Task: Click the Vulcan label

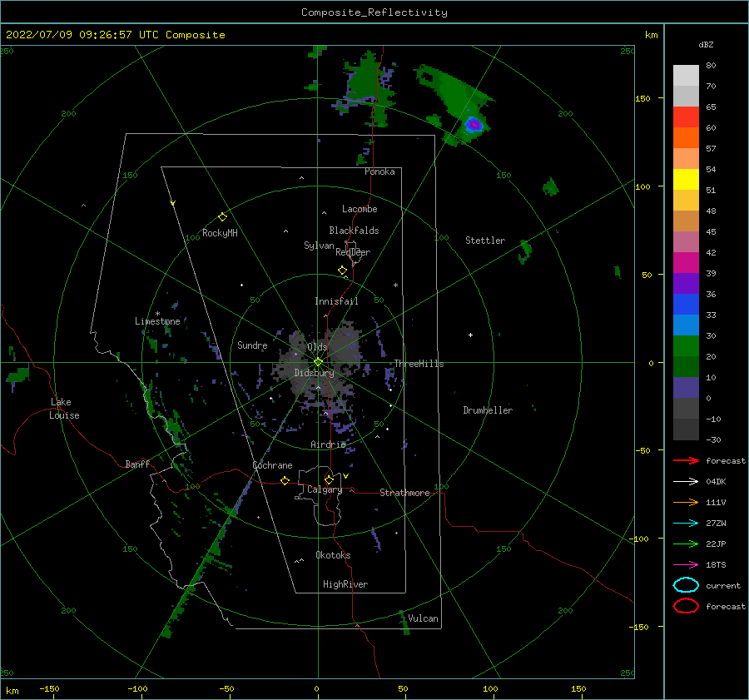Action: (424, 618)
